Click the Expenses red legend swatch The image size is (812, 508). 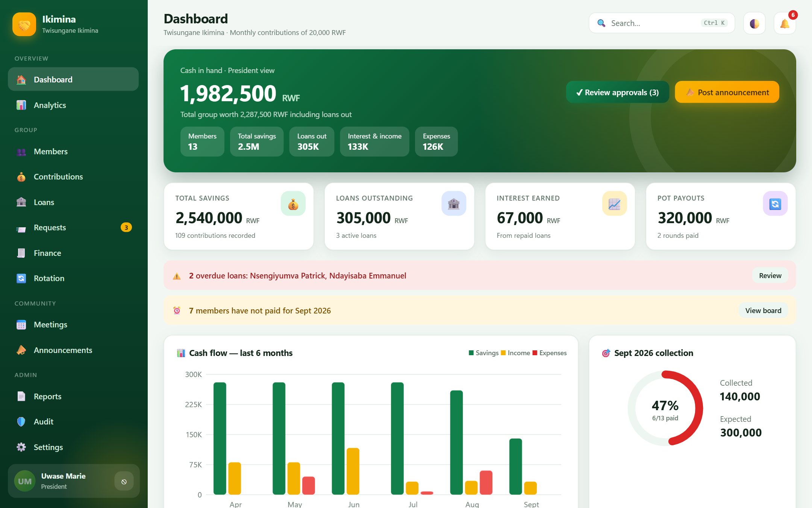535,353
